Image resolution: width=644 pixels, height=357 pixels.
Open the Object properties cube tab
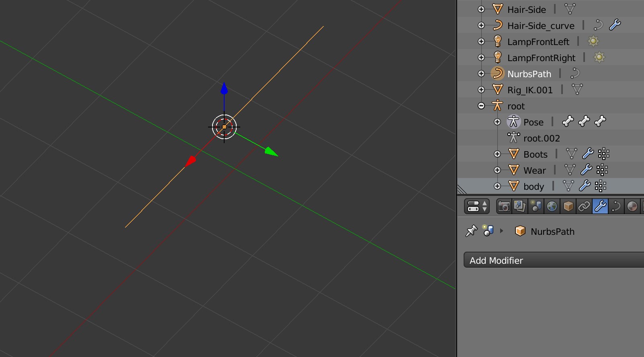(568, 207)
